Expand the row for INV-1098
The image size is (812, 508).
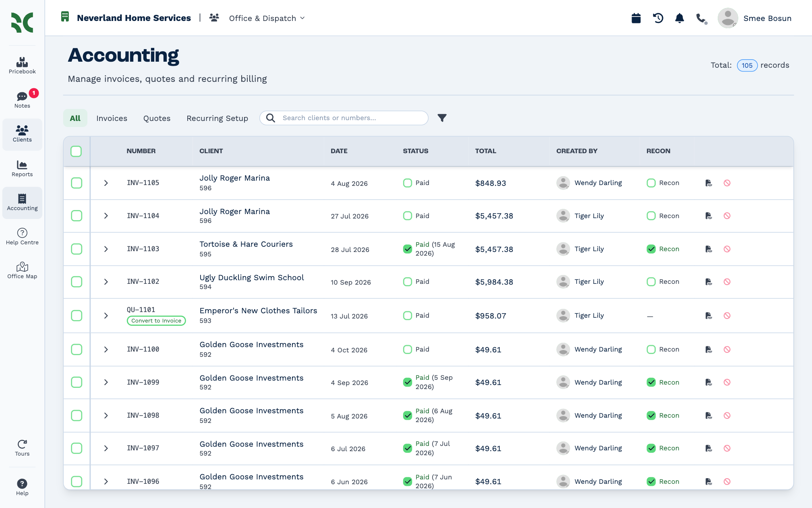click(x=106, y=415)
